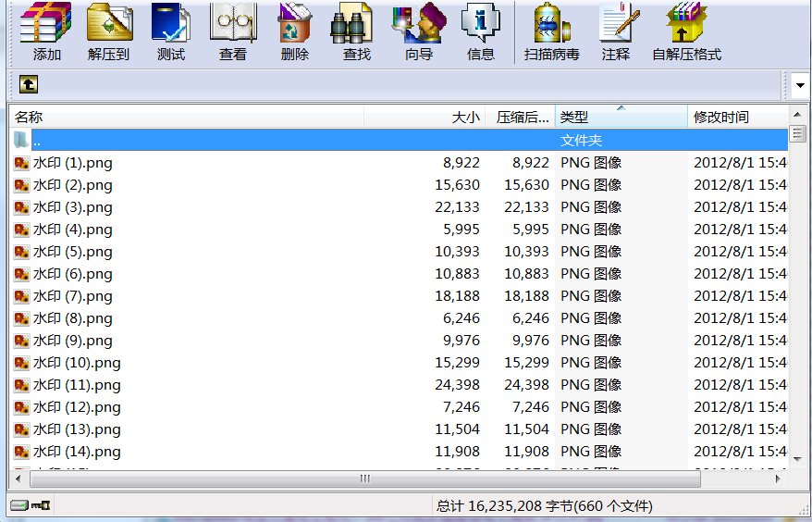Select file 水印 (3).png
Viewport: 812px width, 522px height.
coord(400,207)
